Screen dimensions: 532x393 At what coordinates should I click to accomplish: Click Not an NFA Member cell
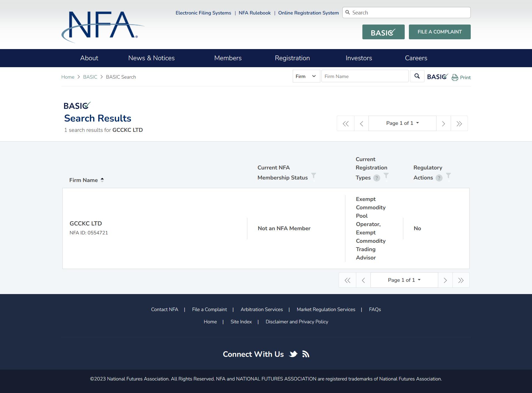[x=284, y=228]
